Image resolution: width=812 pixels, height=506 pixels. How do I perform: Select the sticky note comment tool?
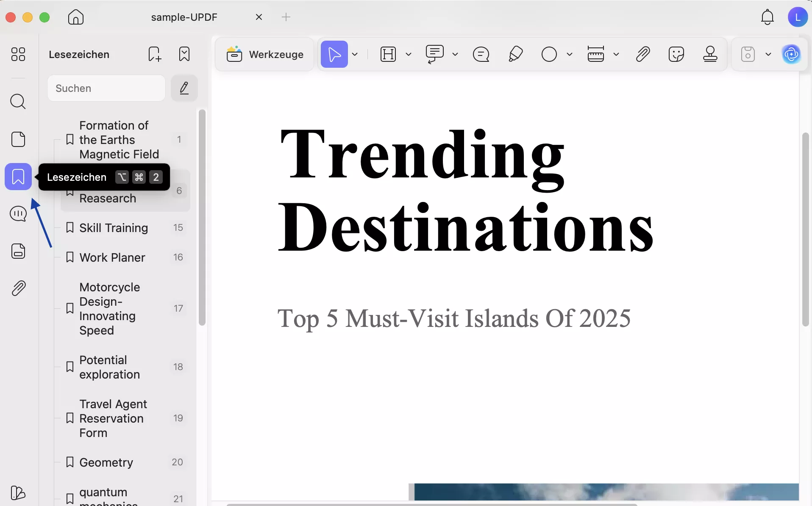tap(481, 54)
